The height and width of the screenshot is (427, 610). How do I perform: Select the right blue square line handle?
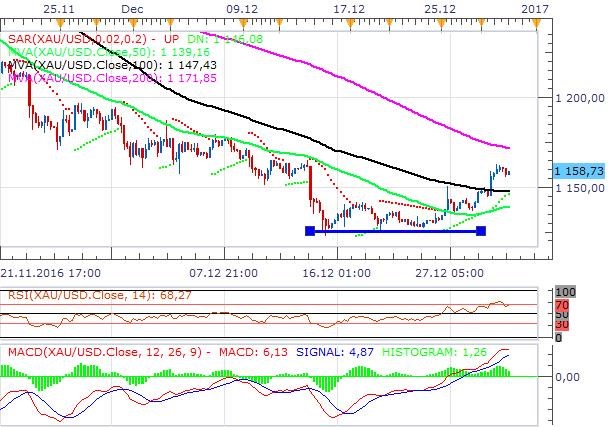click(x=482, y=231)
